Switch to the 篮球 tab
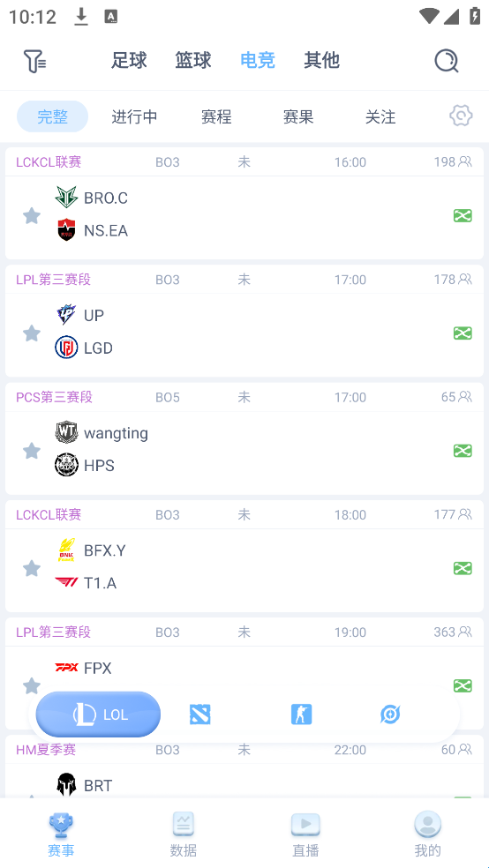 (193, 60)
